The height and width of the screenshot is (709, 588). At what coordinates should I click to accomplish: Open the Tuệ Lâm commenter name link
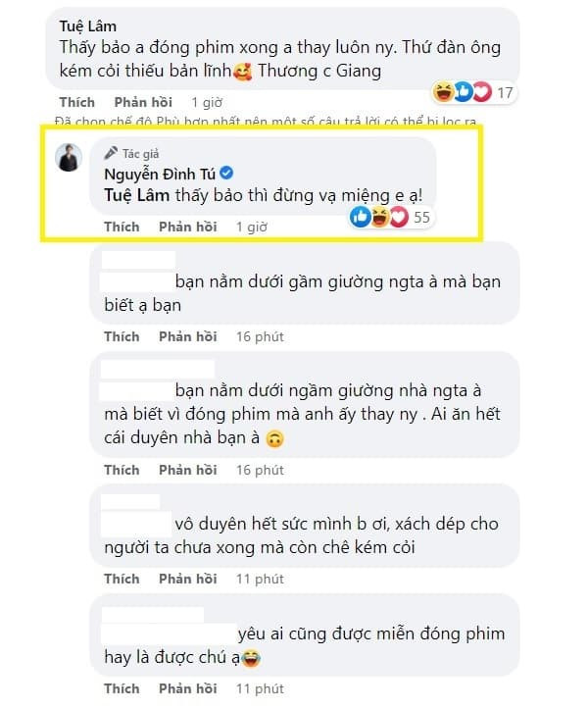tap(87, 25)
